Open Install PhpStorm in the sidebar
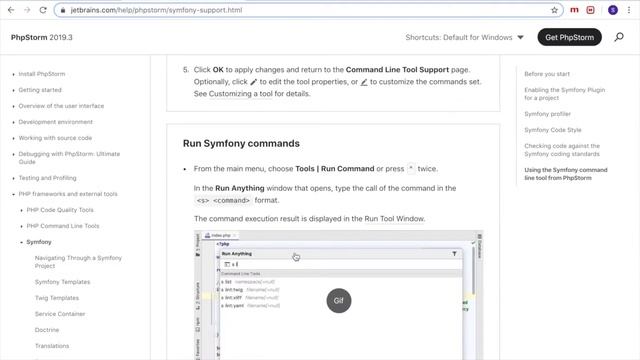This screenshot has width=640, height=360. (42, 74)
